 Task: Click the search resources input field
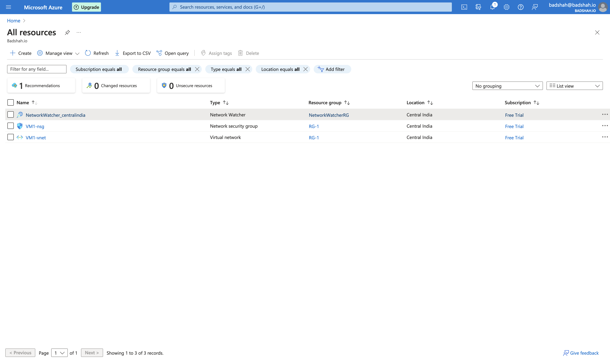(x=310, y=7)
